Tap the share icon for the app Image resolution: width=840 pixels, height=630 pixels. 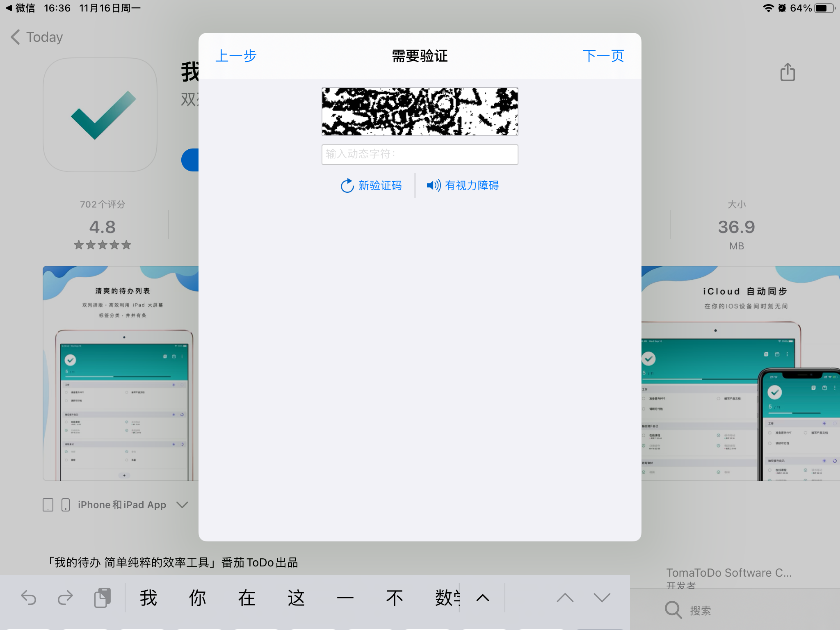(787, 72)
